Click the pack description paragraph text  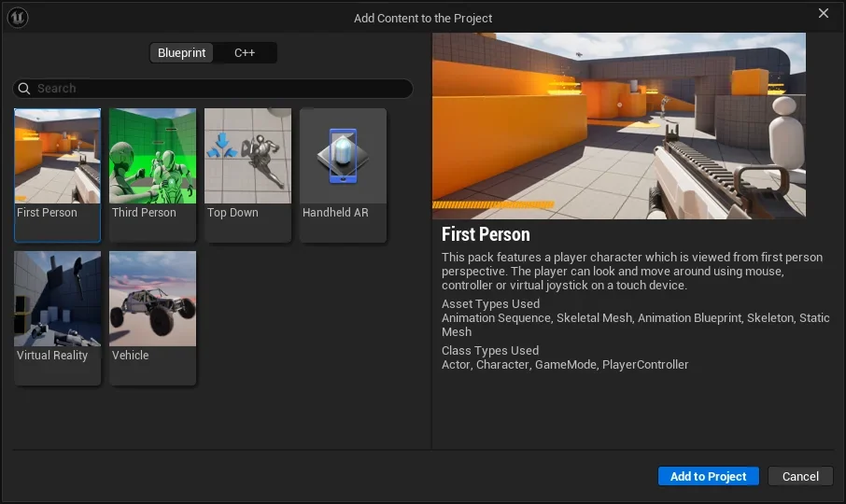(x=632, y=272)
